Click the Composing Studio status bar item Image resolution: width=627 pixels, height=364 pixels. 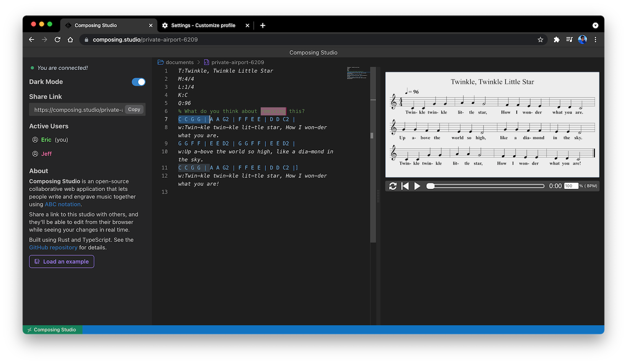pos(52,330)
